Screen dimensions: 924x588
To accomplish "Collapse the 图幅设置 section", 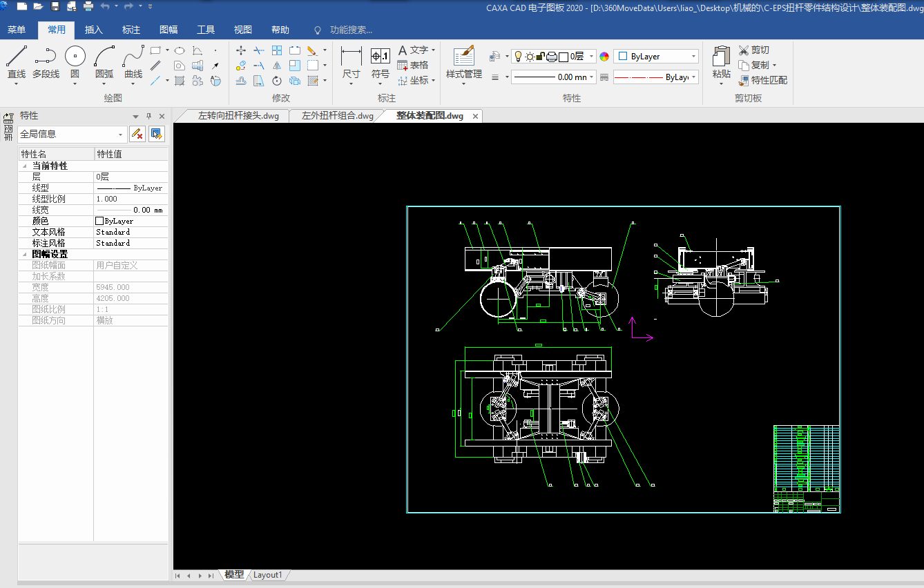I will 26,255.
